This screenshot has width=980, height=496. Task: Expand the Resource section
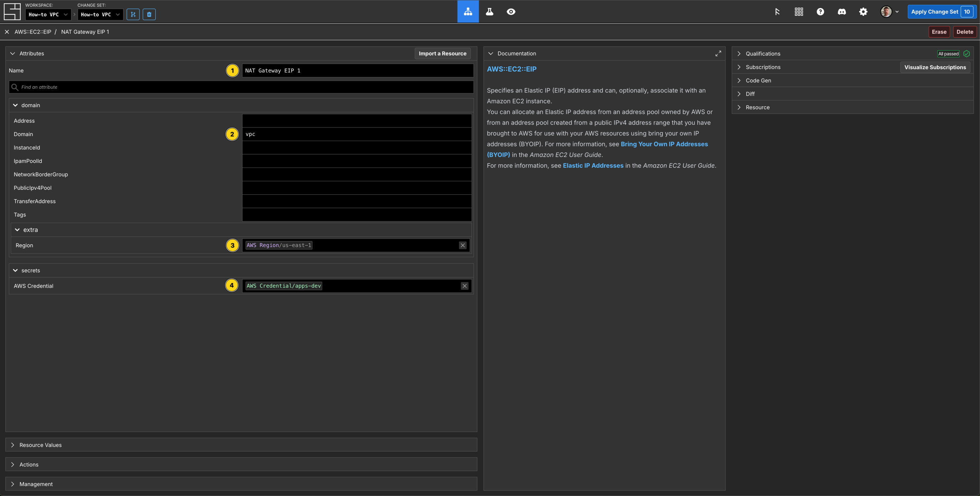point(739,107)
